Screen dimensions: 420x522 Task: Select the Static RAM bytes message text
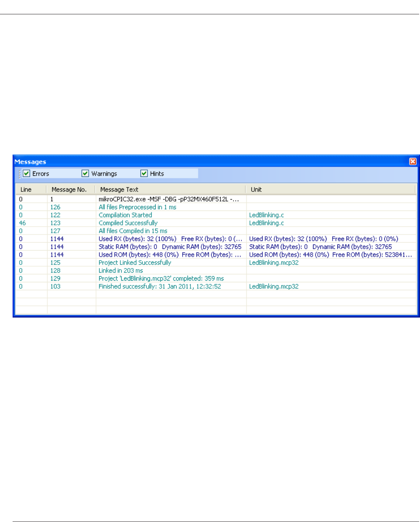coord(170,247)
